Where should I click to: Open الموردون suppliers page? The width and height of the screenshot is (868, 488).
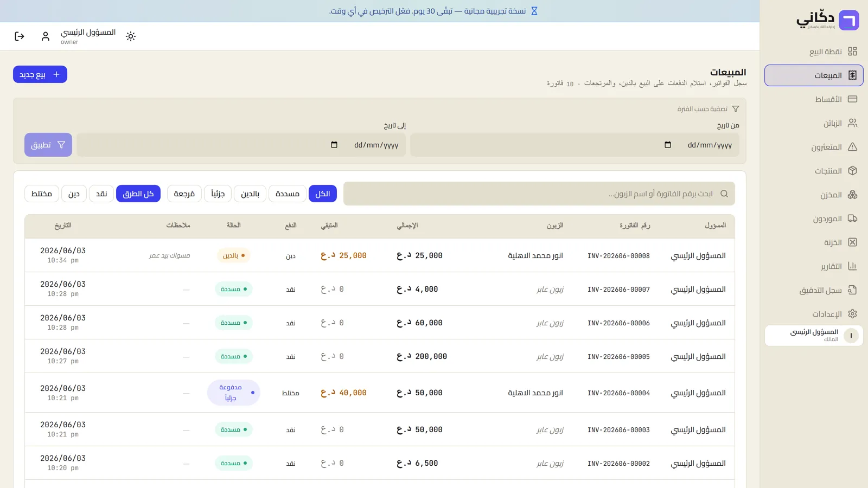814,219
